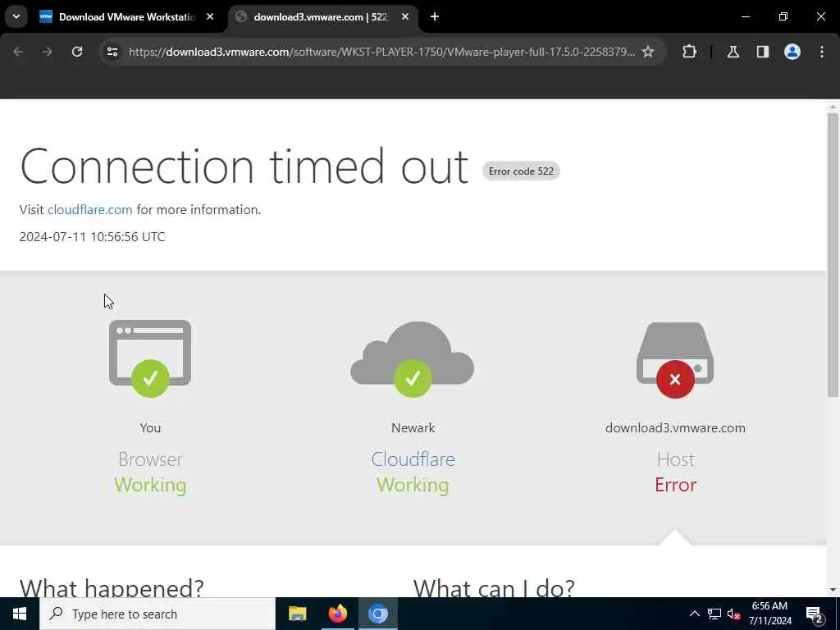This screenshot has width=840, height=630.
Task: Switch to Download VMware Workstation tab
Action: 127,17
